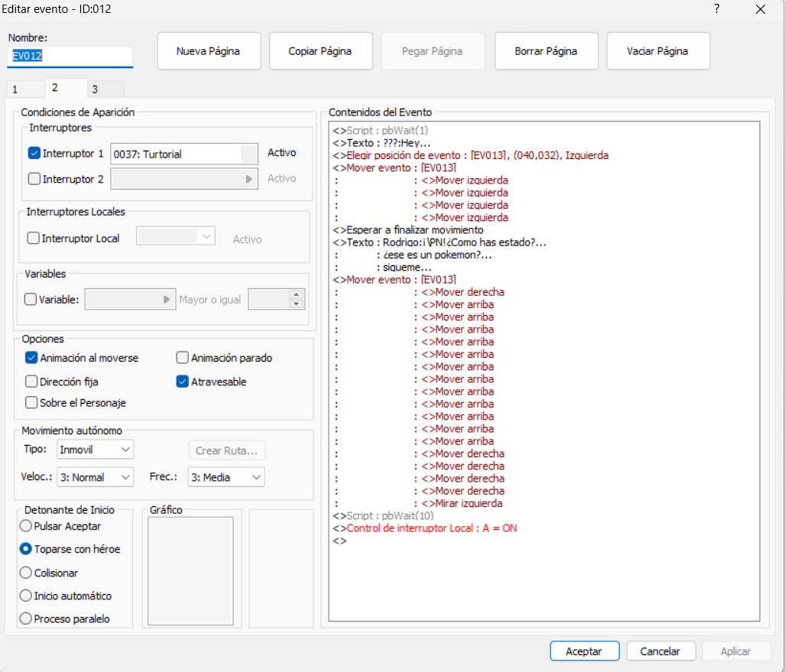The image size is (785, 672).
Task: Click the Nombre text field EV012
Action: click(70, 56)
